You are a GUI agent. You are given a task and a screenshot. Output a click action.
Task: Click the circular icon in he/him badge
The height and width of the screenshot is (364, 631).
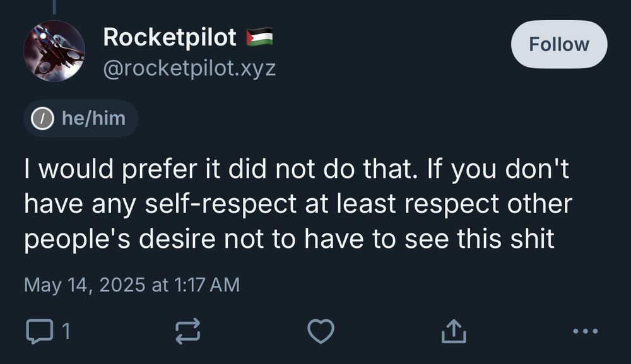(x=43, y=119)
